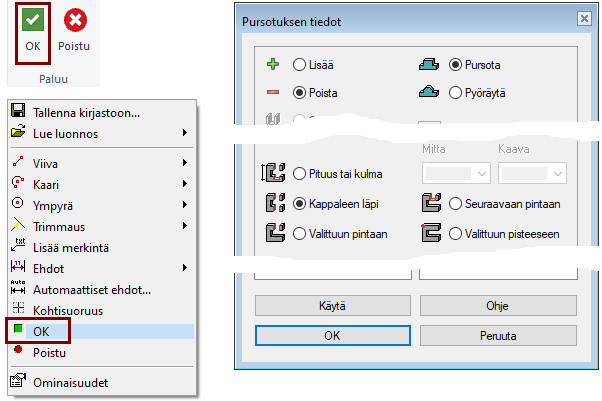Viewport: 602px width, 401px height.
Task: Close the Pursotuksen tiedot dialog
Action: click(x=583, y=19)
